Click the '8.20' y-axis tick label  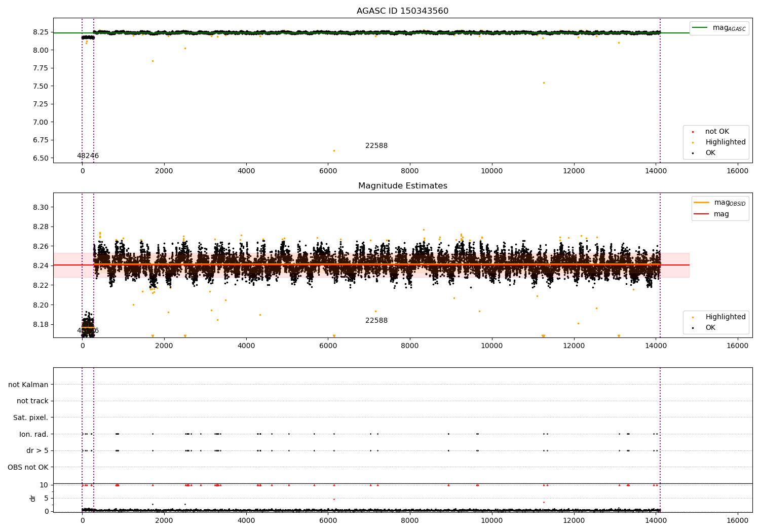(x=41, y=305)
